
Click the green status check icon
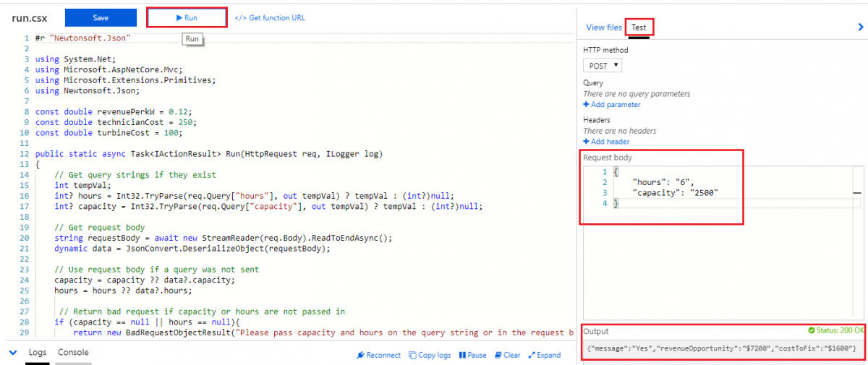coord(812,331)
